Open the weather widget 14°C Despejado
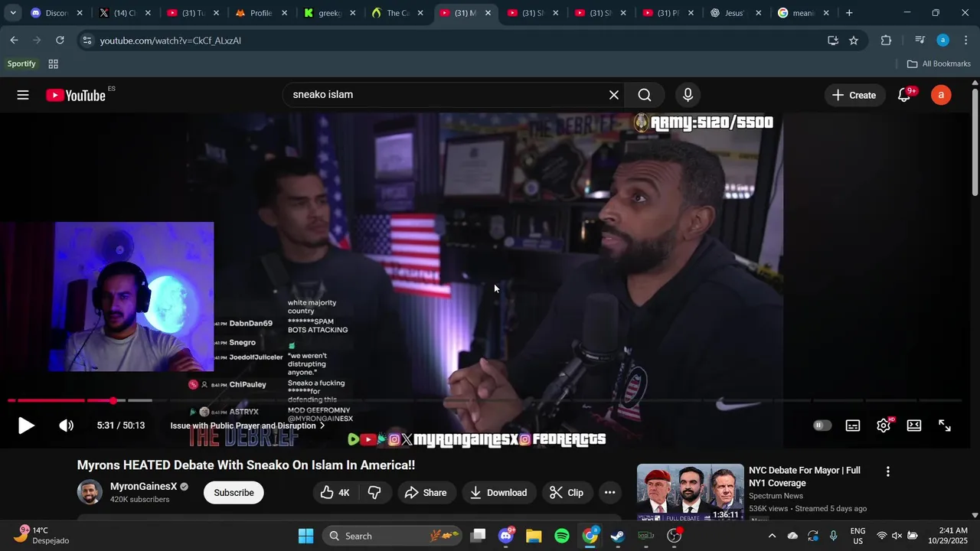980x551 pixels. coord(43,536)
